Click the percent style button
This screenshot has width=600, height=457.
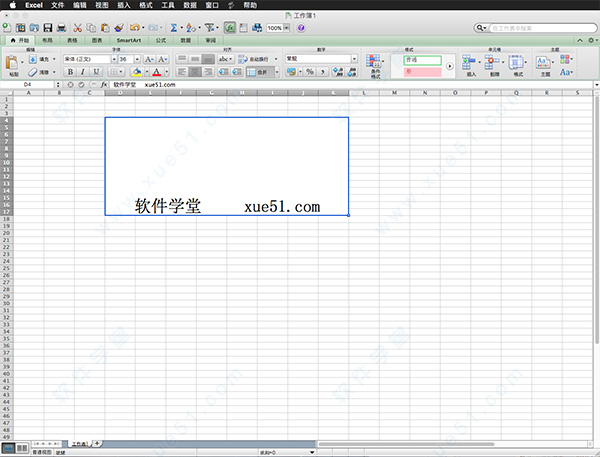pos(310,72)
